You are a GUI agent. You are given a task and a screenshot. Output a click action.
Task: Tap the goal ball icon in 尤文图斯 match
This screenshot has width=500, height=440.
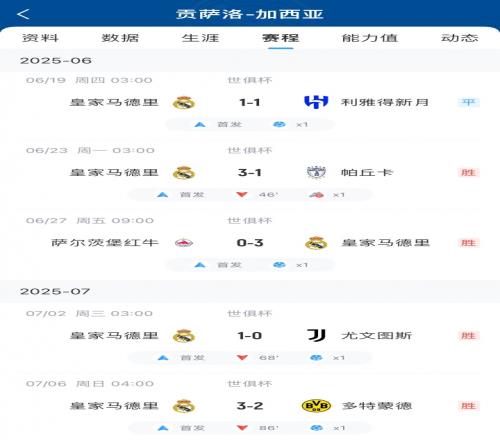coord(316,358)
